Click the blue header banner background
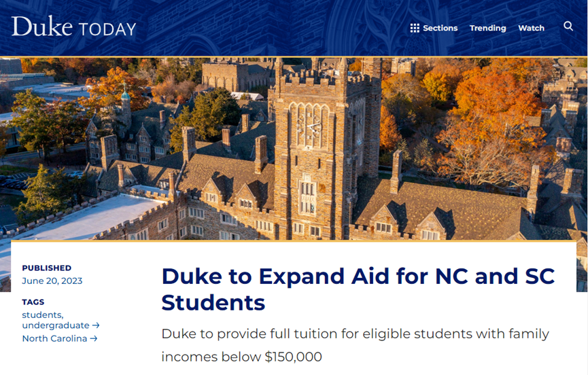Viewport: 588px width, 375px height. [x=262, y=28]
